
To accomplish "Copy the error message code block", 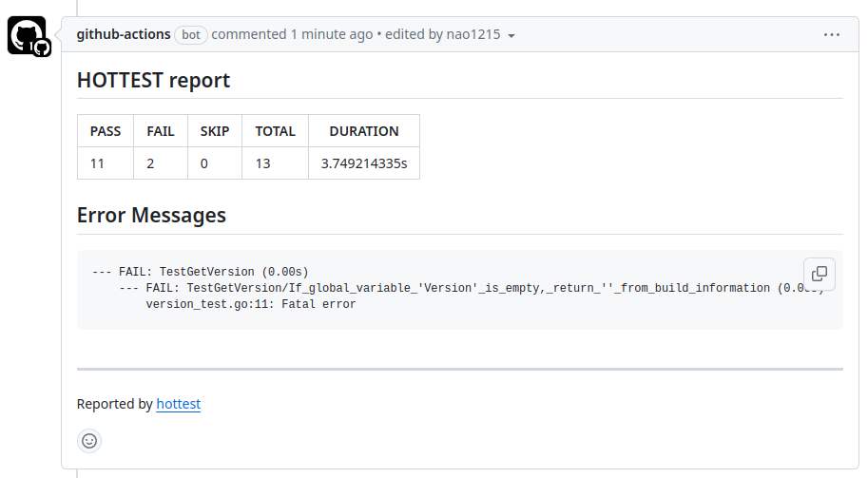I will (x=820, y=274).
